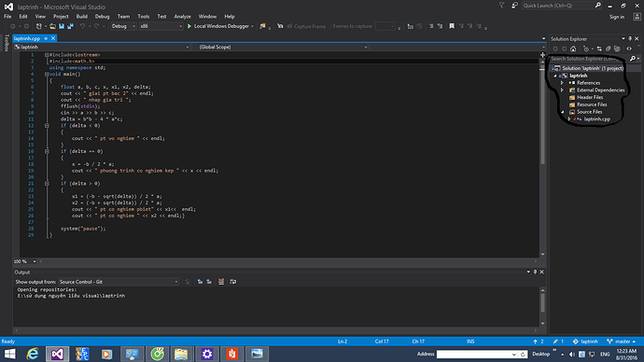Open the x86 platform dropdown
Viewport: 644px width, 362px height.
[x=161, y=26]
